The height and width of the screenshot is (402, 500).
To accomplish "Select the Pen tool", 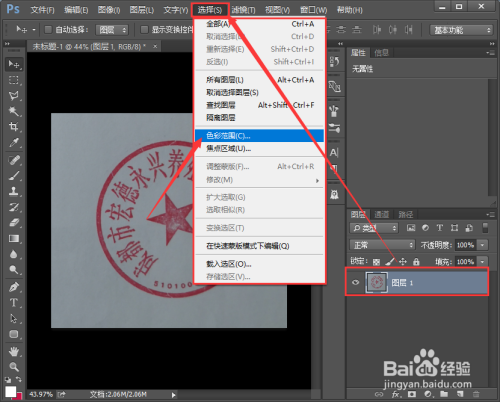I will 14,287.
